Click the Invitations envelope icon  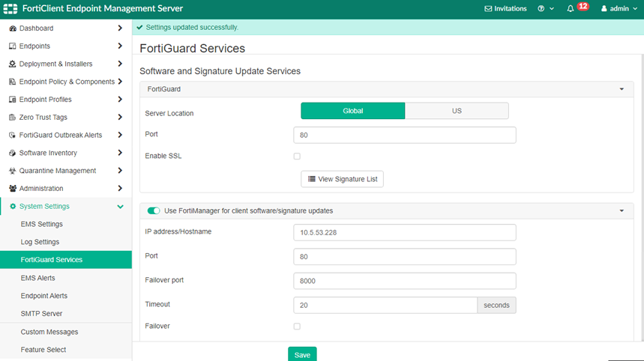(x=489, y=9)
